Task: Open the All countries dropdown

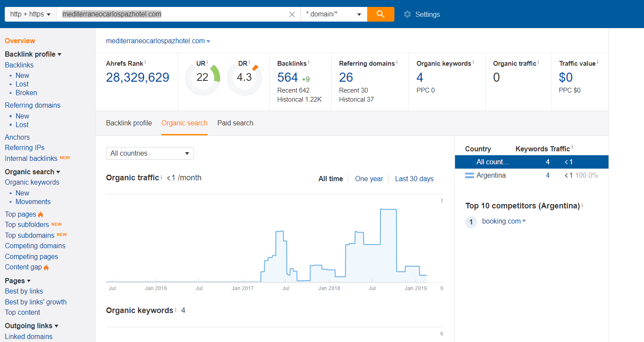Action: click(x=150, y=153)
